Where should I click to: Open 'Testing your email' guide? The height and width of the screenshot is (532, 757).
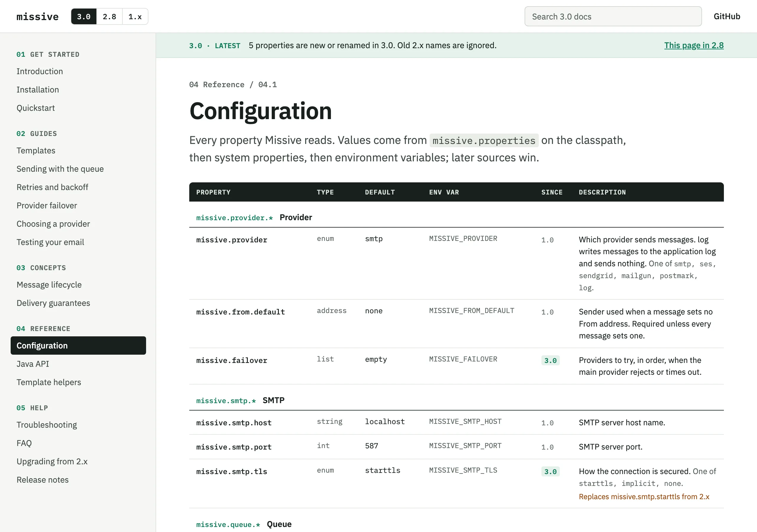[x=51, y=242]
